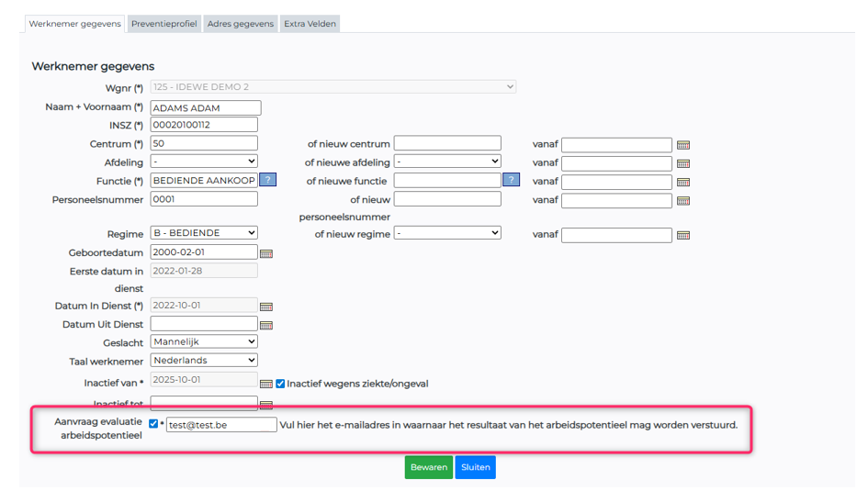Open calendar icon next to Geboortedatum
868x491 pixels.
point(266,253)
